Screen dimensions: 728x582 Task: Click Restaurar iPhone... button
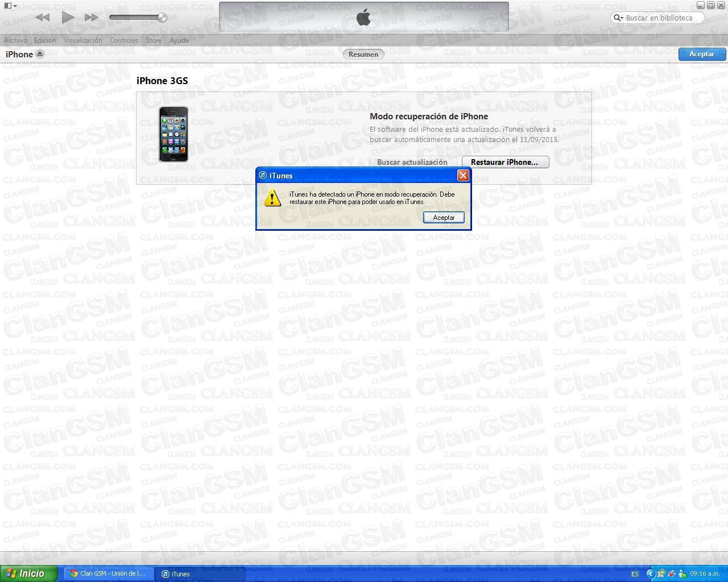[505, 162]
